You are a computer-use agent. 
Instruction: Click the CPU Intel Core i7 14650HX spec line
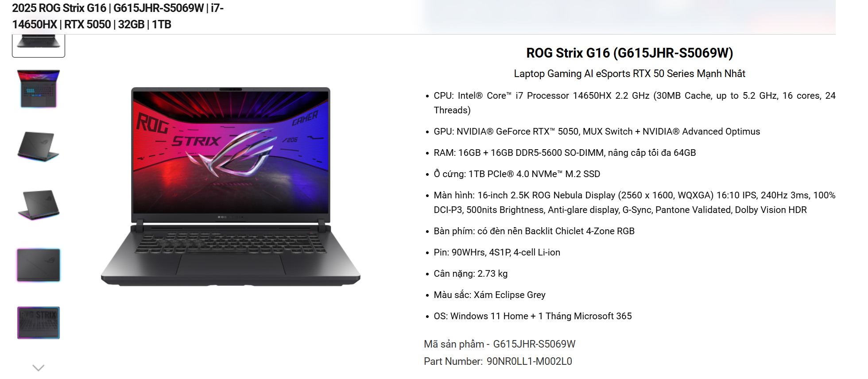[634, 103]
